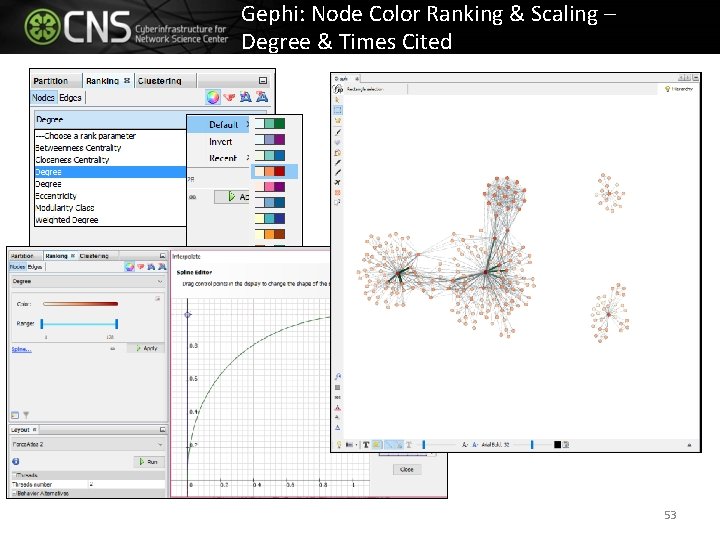Toggle the yellow highlighted button next to T
The image size is (720, 540).
coord(377,444)
